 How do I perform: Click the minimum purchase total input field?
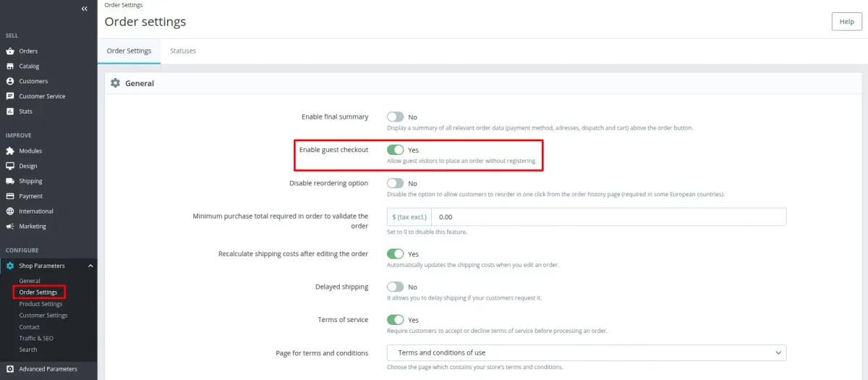[608, 216]
